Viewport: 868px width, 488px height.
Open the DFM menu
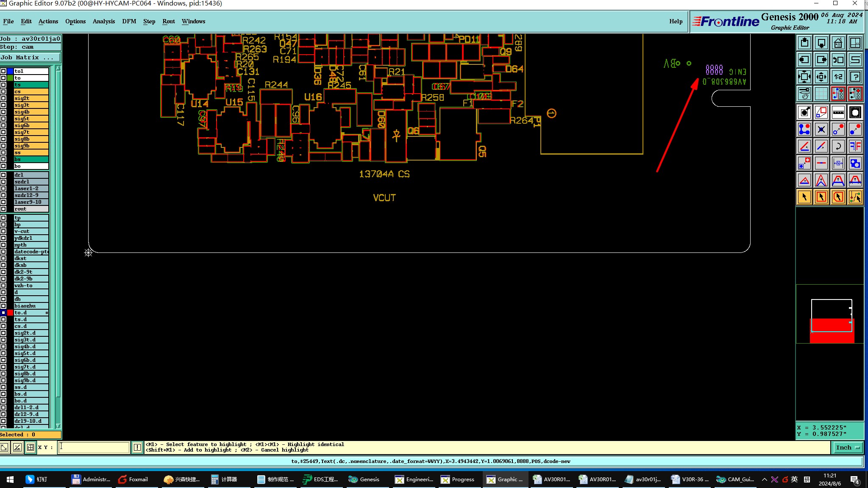pos(129,21)
